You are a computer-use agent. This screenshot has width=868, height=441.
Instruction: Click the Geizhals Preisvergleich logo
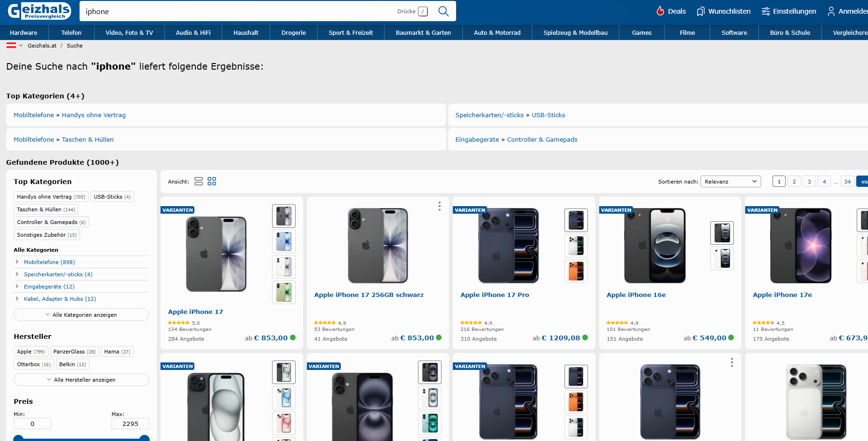(x=40, y=11)
